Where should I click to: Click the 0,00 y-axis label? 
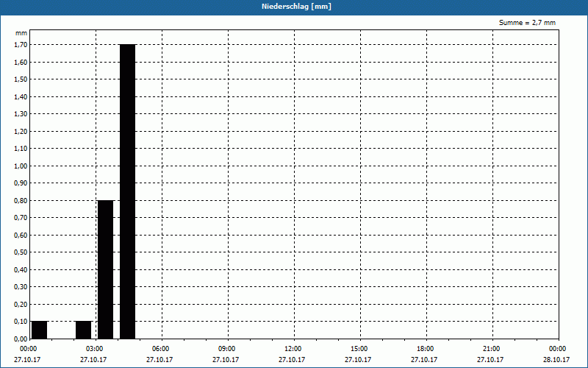(21, 339)
